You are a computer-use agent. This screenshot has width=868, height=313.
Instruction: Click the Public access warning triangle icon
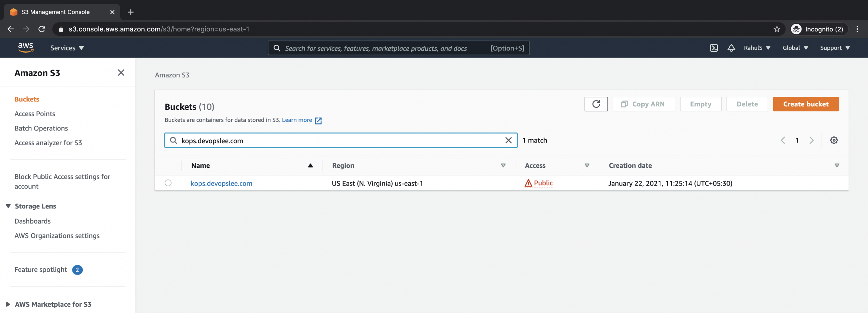pos(528,183)
